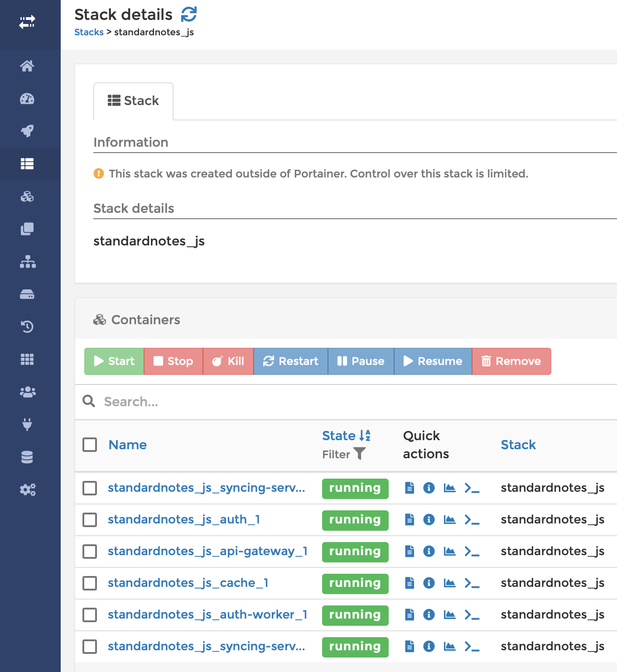The image size is (617, 672).
Task: Click the Remove containers button
Action: (511, 361)
